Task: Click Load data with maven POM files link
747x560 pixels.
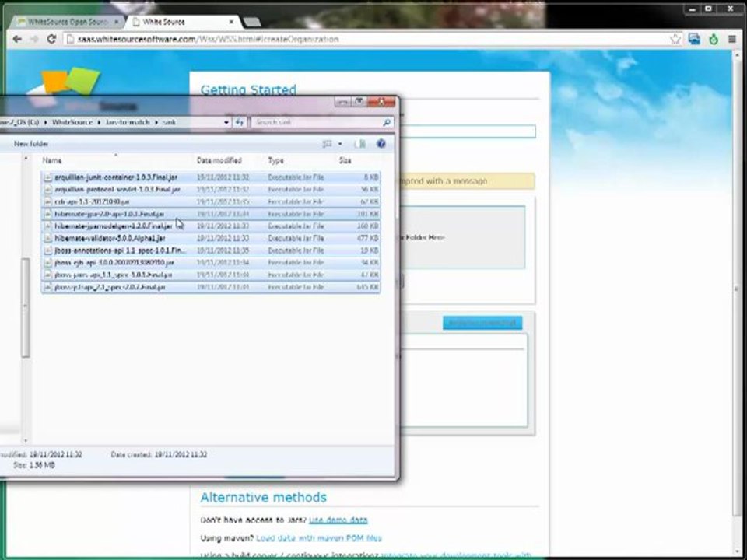Action: pyautogui.click(x=319, y=538)
